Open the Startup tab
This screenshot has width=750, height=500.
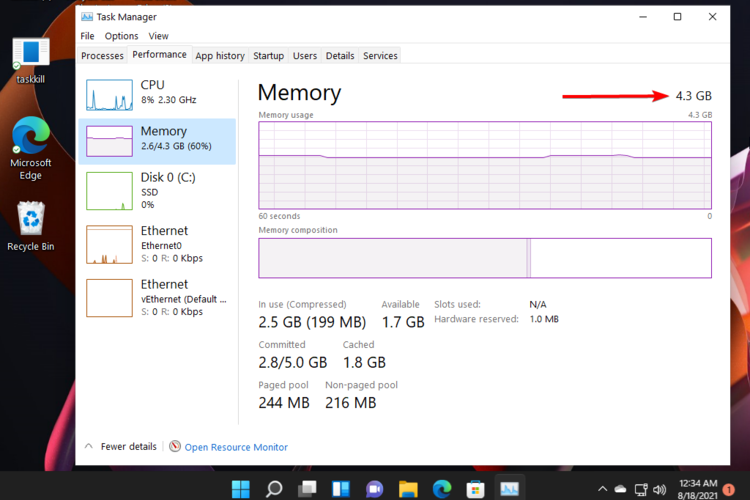[x=268, y=56]
